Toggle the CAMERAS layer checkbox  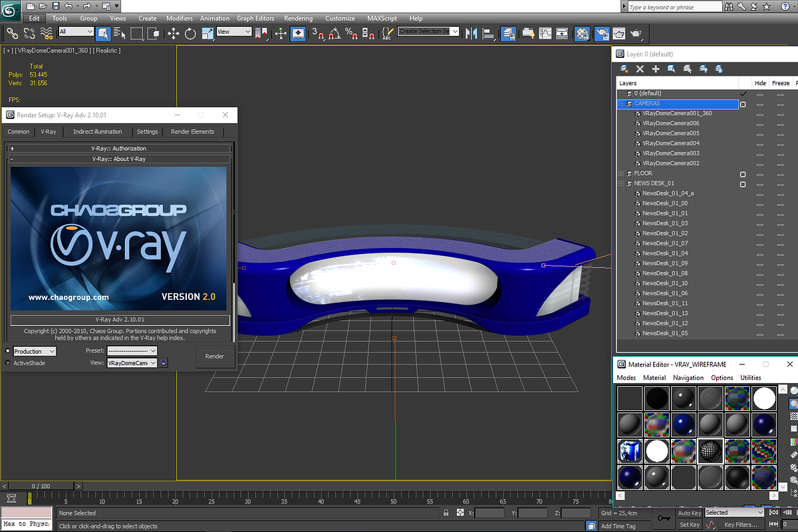click(x=743, y=104)
